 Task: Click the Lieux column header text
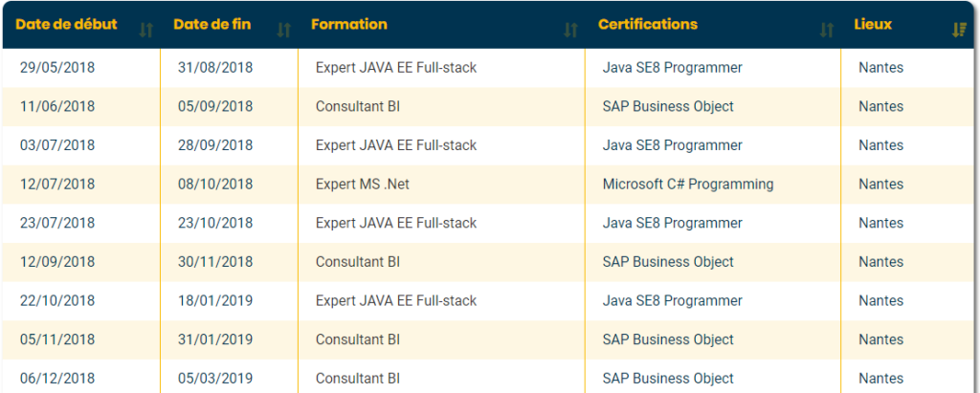[872, 25]
